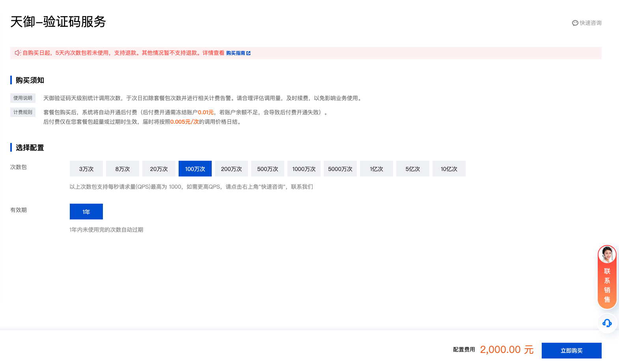Open the 购买指南 link
This screenshot has height=364, width=619.
tap(236, 53)
